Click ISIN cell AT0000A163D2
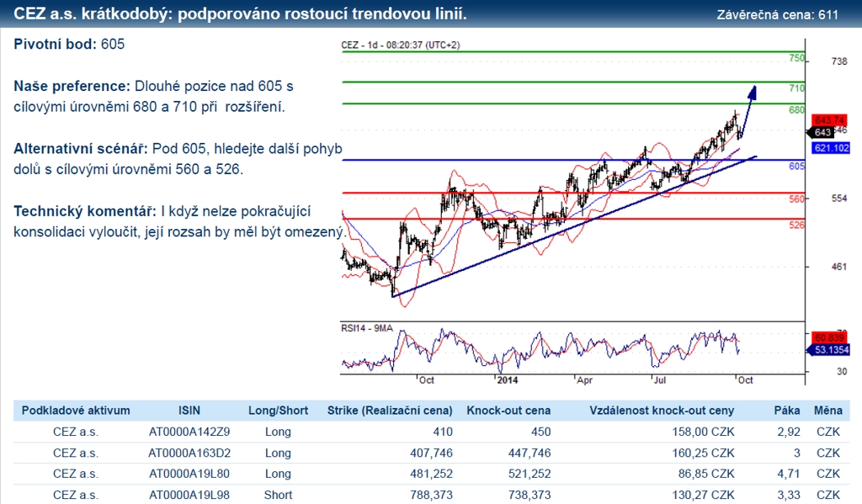 click(x=189, y=454)
